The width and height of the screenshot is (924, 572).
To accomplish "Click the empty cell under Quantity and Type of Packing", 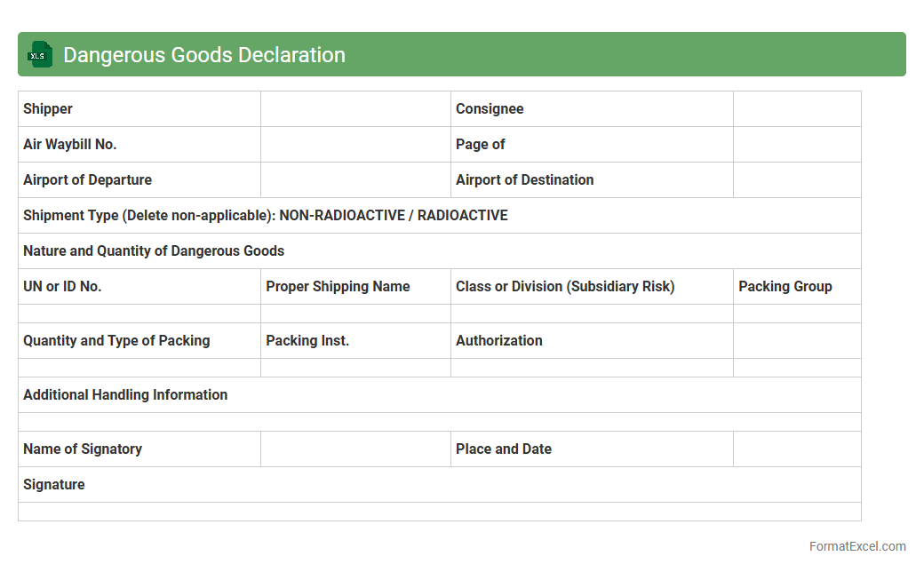I will click(139, 368).
